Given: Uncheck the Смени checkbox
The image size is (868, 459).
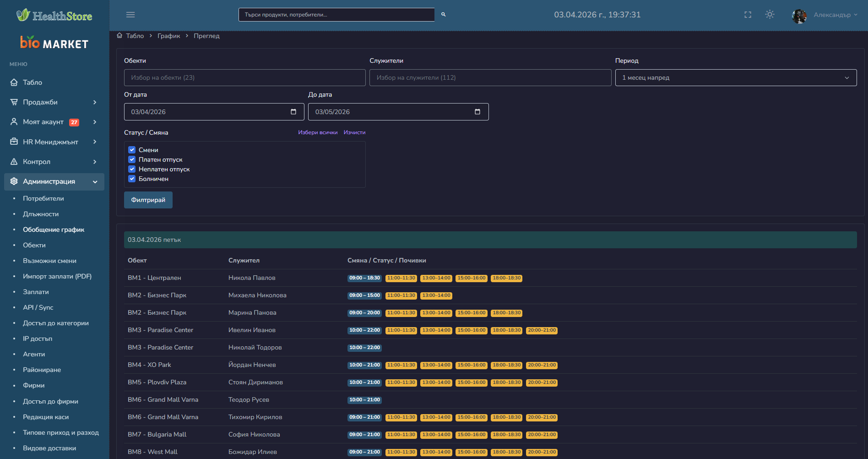Looking at the screenshot, I should coord(132,150).
